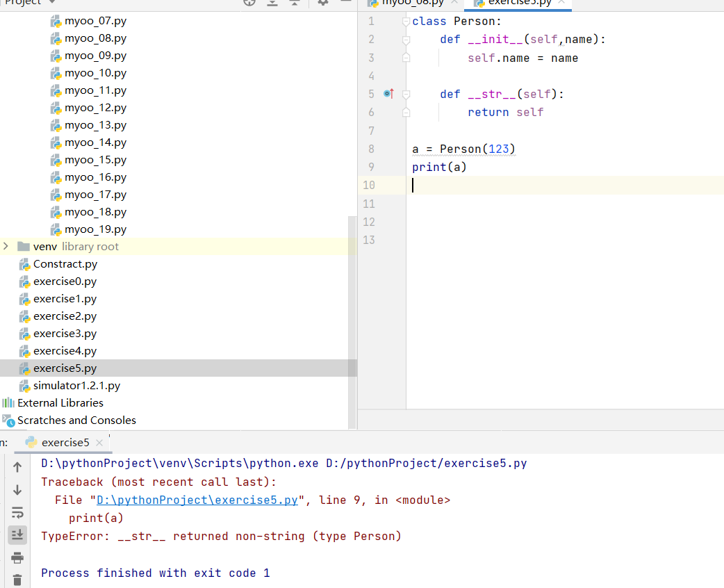Select exercise0.py in project tree
Screen dimensions: 724x588
58,281
